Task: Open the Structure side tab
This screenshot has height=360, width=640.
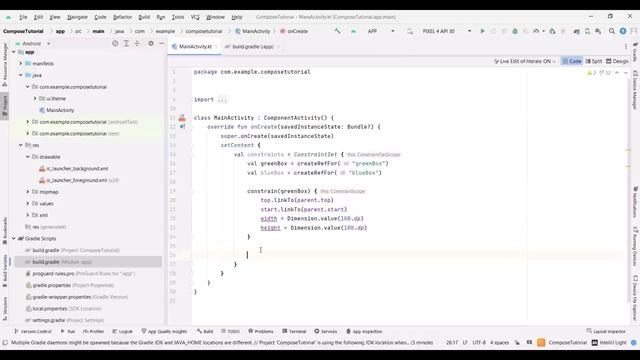Action: pyautogui.click(x=5, y=309)
